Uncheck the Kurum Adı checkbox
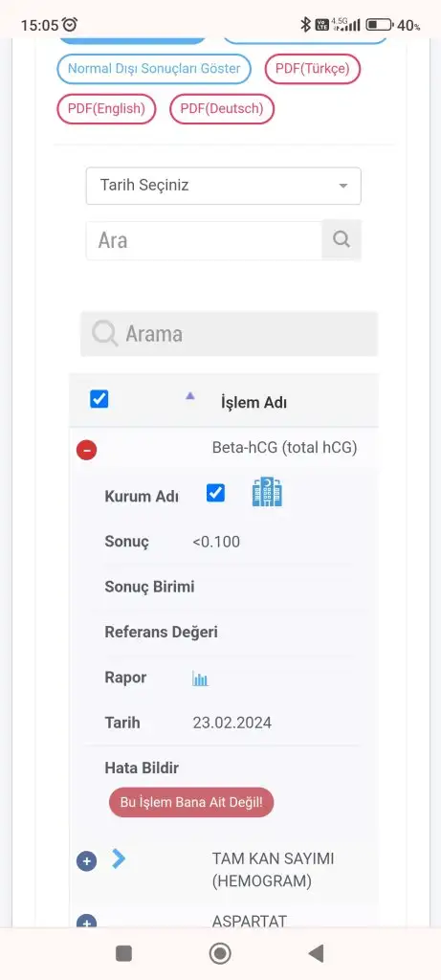Screen dimensions: 441x980 tap(215, 493)
